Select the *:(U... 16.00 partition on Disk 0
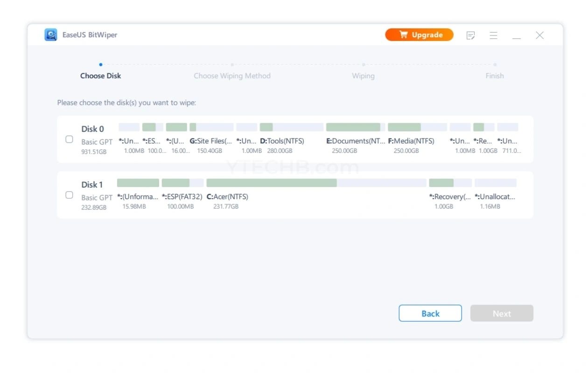 176,138
